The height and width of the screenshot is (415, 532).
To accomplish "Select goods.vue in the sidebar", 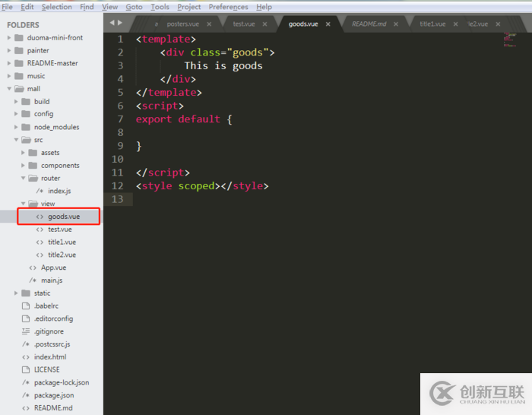I will (x=64, y=217).
